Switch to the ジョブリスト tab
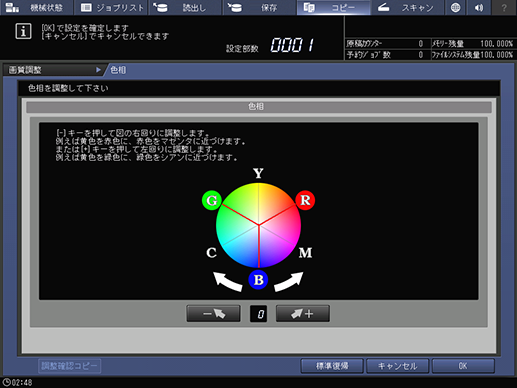Screen dimensions: 517x388 pos(111,7)
